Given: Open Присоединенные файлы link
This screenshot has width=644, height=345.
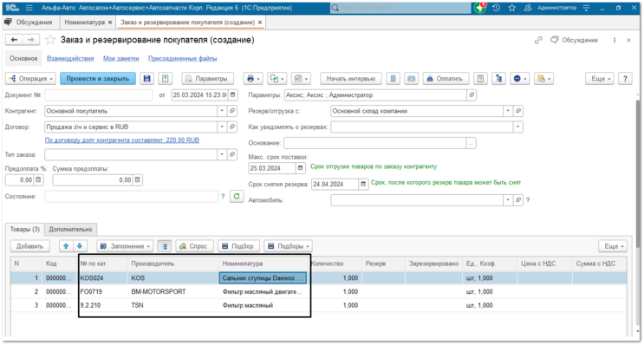Looking at the screenshot, I should [182, 58].
